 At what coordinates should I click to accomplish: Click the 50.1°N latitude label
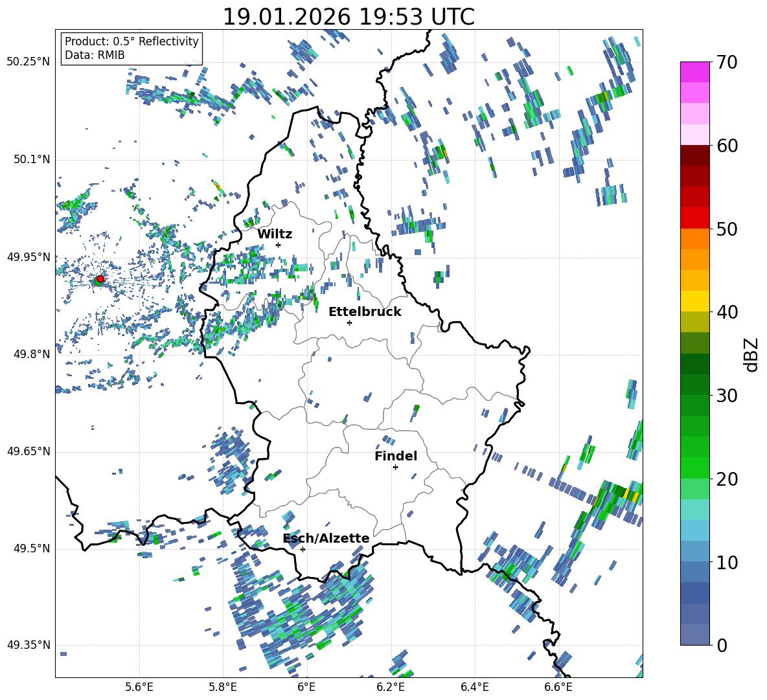pos(31,159)
